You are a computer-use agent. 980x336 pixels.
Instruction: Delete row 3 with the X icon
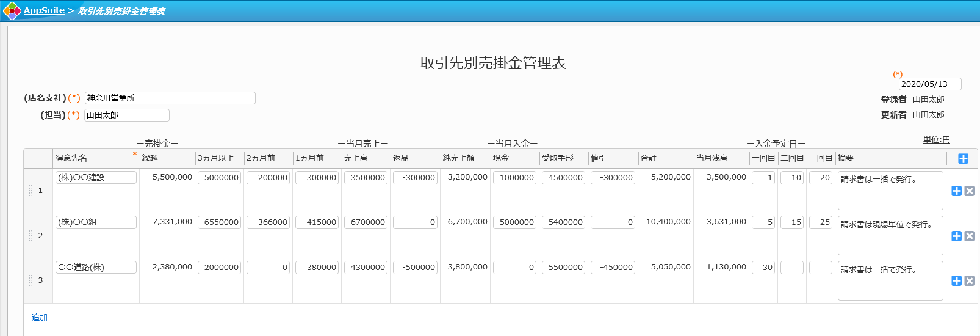969,281
